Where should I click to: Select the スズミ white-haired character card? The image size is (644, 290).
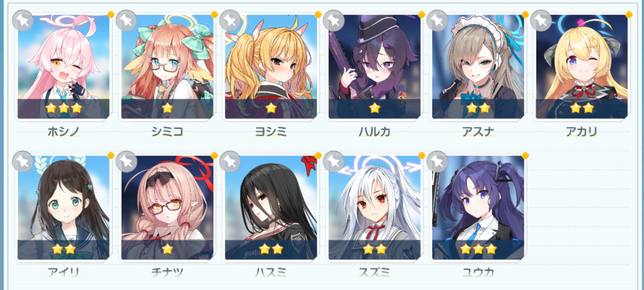point(374,208)
